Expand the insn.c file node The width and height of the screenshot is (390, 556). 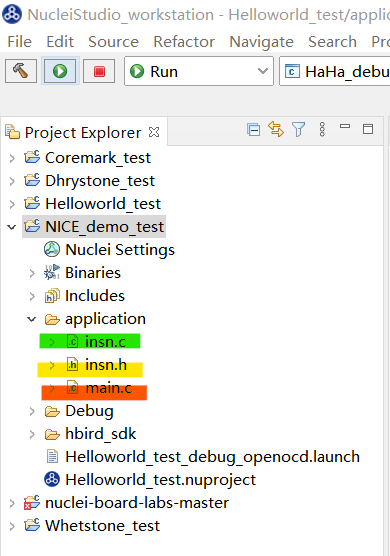[52, 342]
